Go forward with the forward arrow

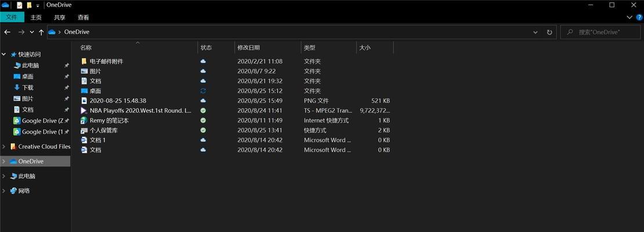click(x=21, y=32)
